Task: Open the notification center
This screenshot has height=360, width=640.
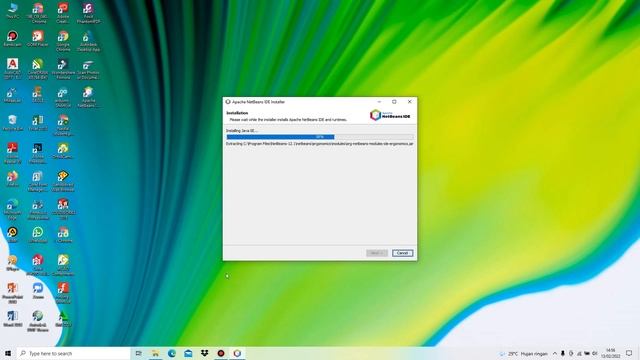Action: click(x=629, y=353)
